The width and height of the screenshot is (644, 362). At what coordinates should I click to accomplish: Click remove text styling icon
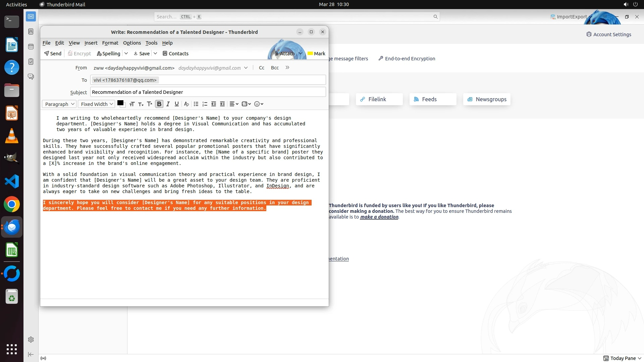click(x=186, y=104)
